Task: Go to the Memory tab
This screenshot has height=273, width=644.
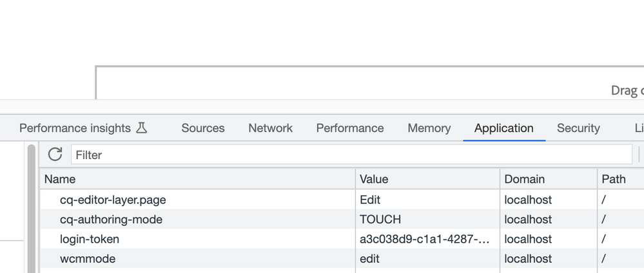Action: tap(429, 128)
